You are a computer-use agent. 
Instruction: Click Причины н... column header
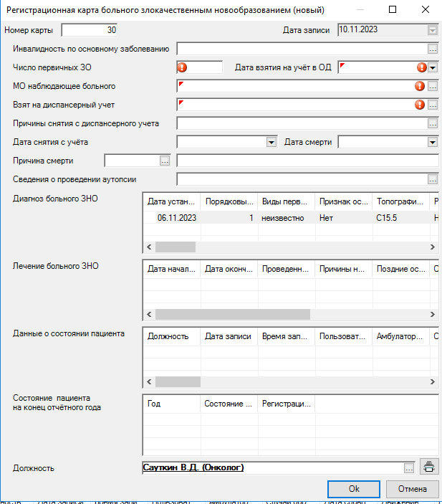pos(343,269)
